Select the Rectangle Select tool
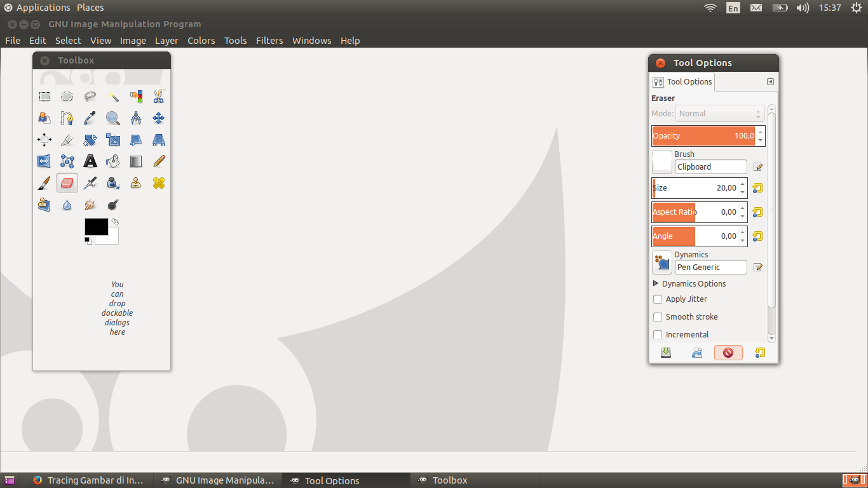The width and height of the screenshot is (868, 488). [44, 97]
